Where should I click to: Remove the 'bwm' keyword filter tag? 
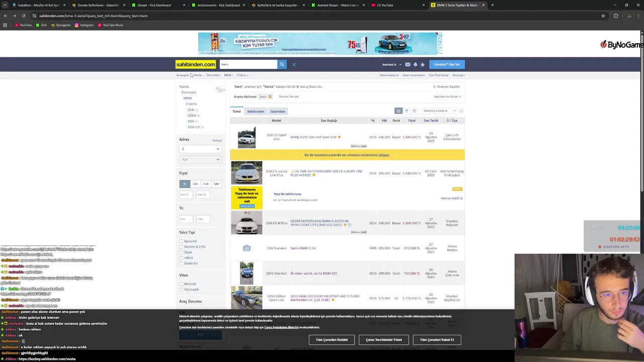[x=270, y=97]
